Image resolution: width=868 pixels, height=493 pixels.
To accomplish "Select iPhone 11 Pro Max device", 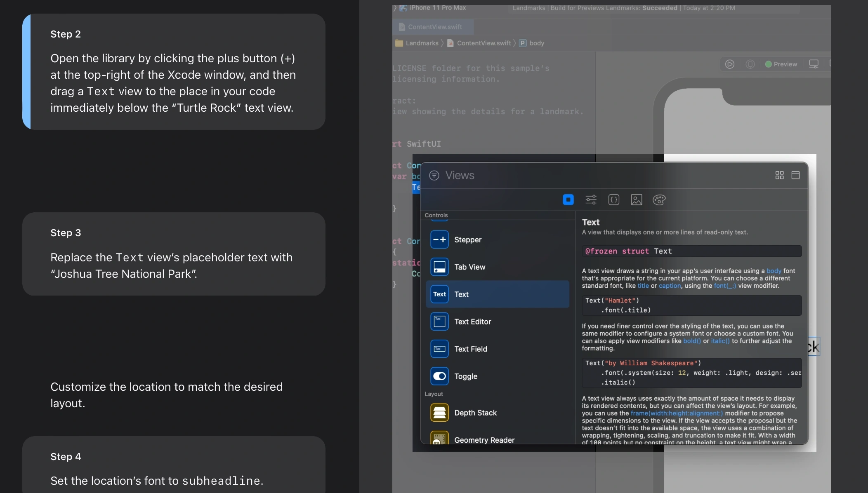I will (434, 8).
